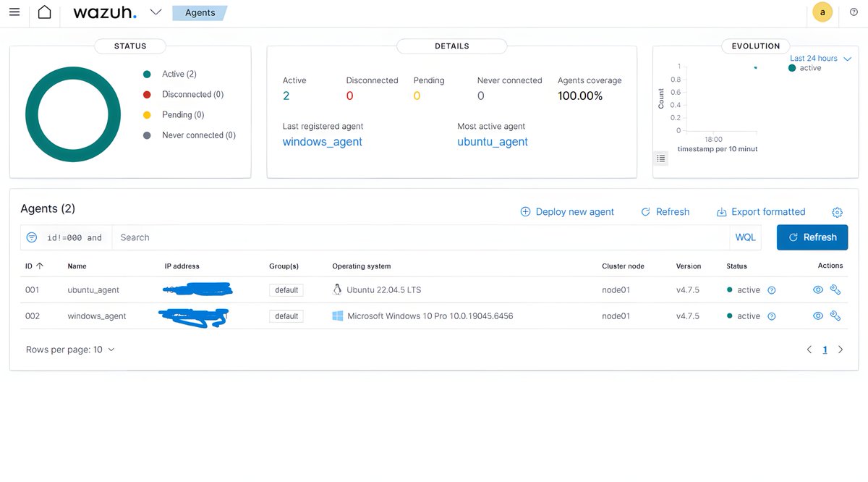Open the help icon in header
This screenshot has height=482, width=868.
(x=854, y=12)
